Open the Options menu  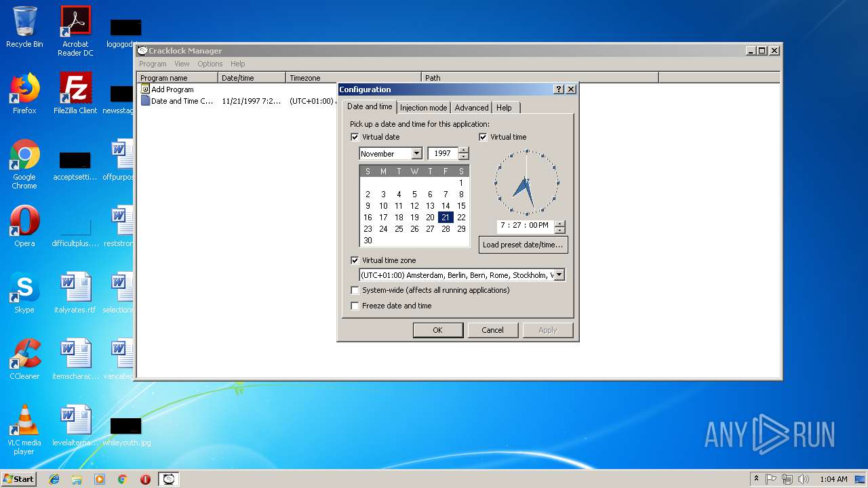pos(210,64)
